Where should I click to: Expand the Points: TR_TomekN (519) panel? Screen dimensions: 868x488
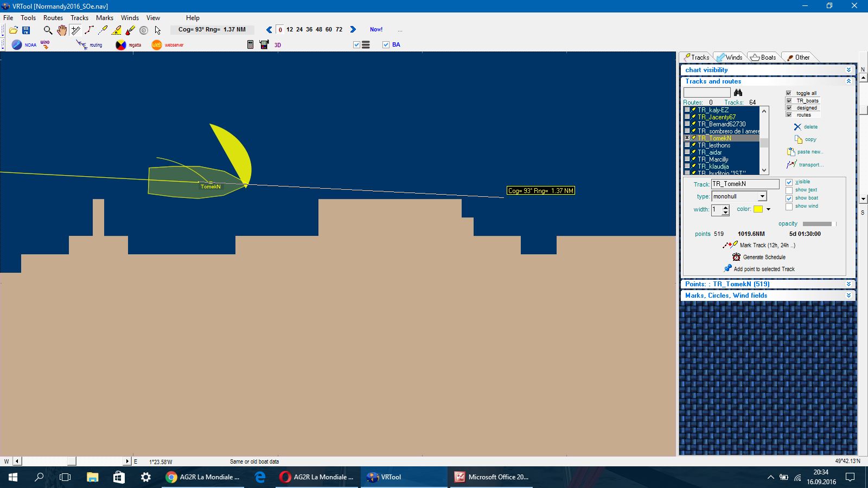coord(848,284)
